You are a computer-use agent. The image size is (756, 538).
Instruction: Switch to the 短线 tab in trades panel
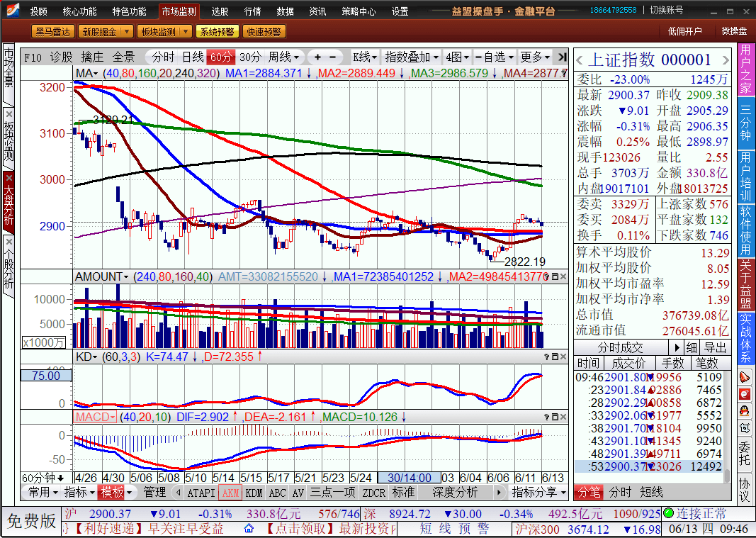pos(651,492)
